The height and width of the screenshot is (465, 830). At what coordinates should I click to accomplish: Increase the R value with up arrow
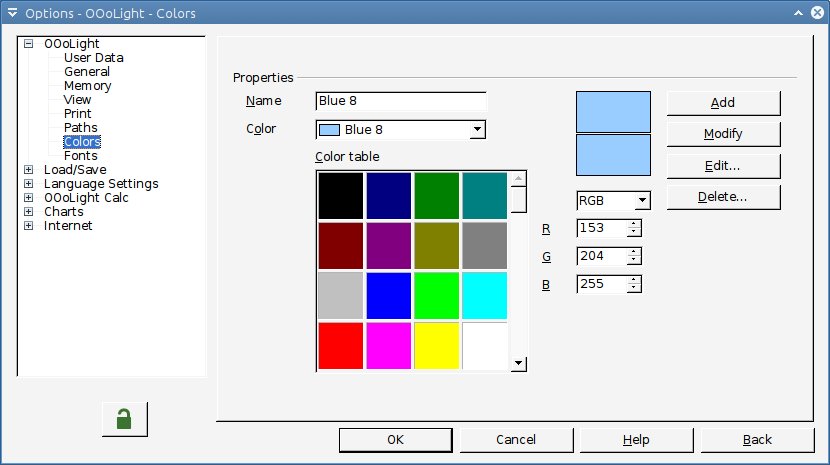click(x=634, y=224)
